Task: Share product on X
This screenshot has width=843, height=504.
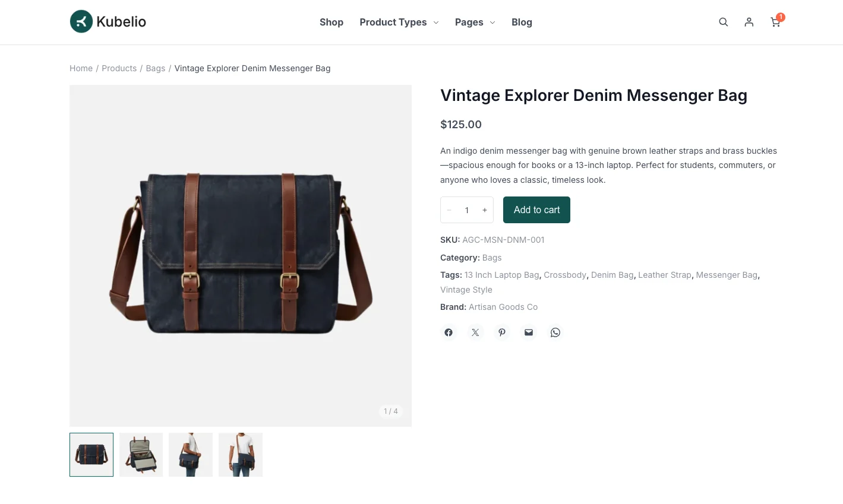Action: (x=475, y=332)
